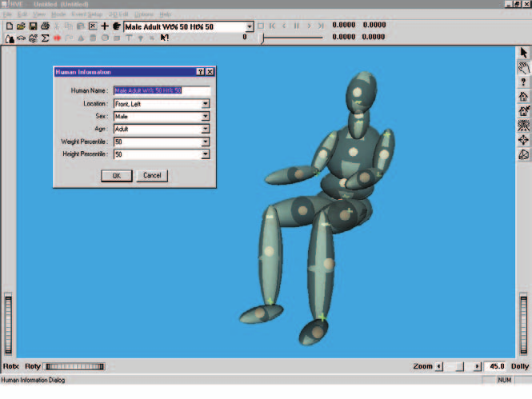Click the plus add-object icon

[x=105, y=26]
